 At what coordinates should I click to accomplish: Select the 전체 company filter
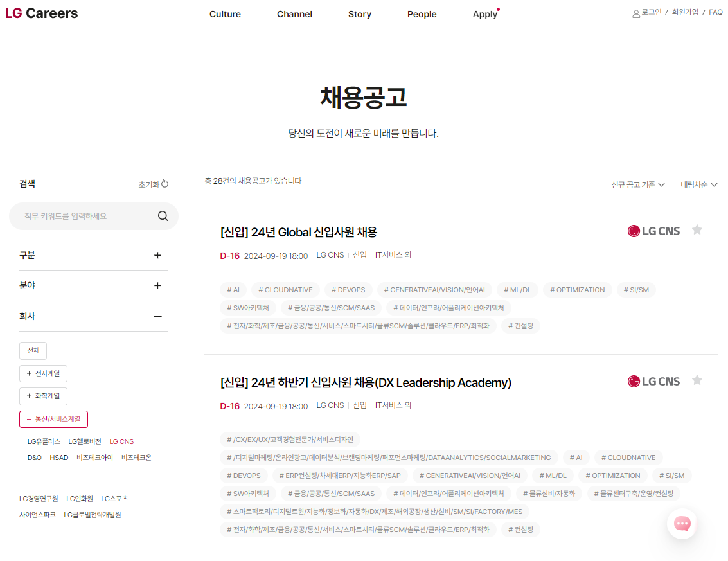pos(33,351)
